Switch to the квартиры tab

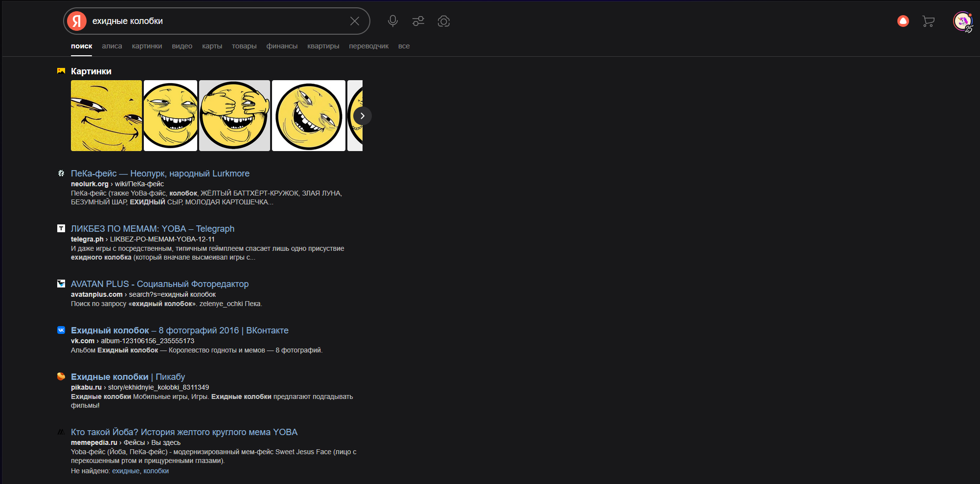click(323, 46)
